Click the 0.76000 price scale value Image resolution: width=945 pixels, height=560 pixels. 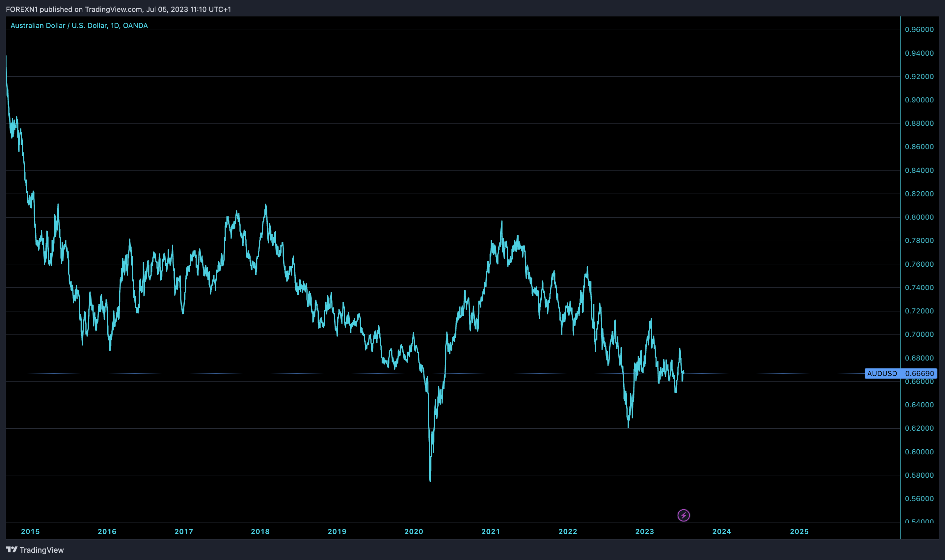[x=919, y=264]
